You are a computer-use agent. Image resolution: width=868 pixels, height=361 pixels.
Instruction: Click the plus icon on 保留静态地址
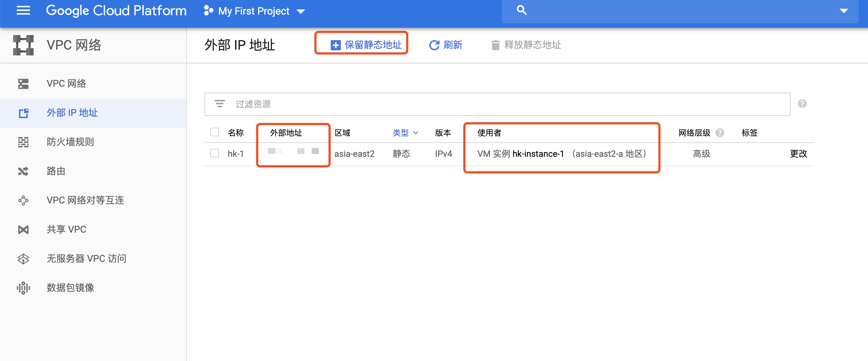335,45
